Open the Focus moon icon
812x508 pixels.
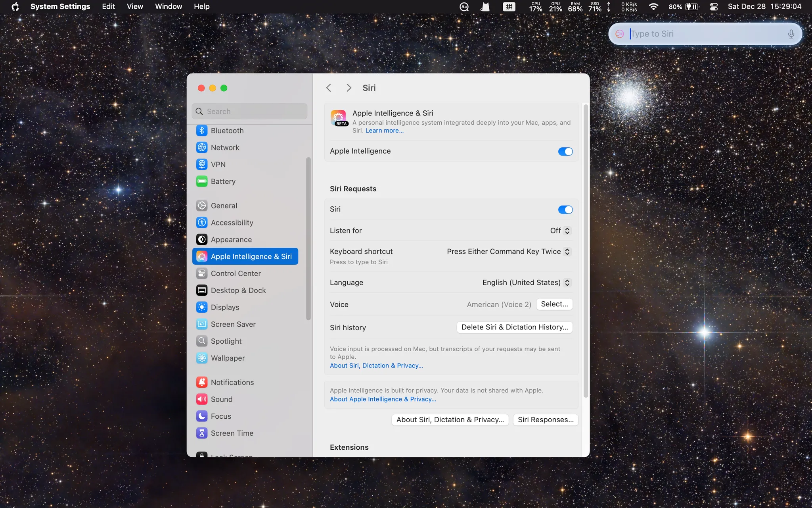(x=202, y=416)
